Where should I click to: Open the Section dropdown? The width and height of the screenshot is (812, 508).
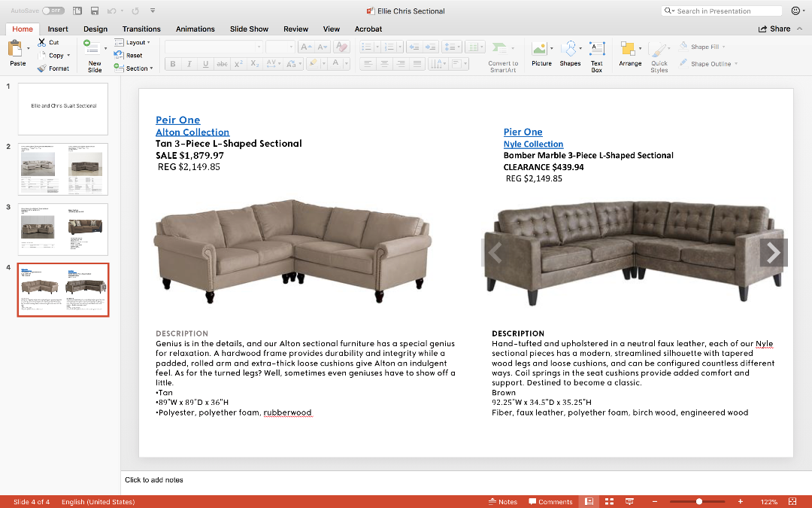coord(134,68)
